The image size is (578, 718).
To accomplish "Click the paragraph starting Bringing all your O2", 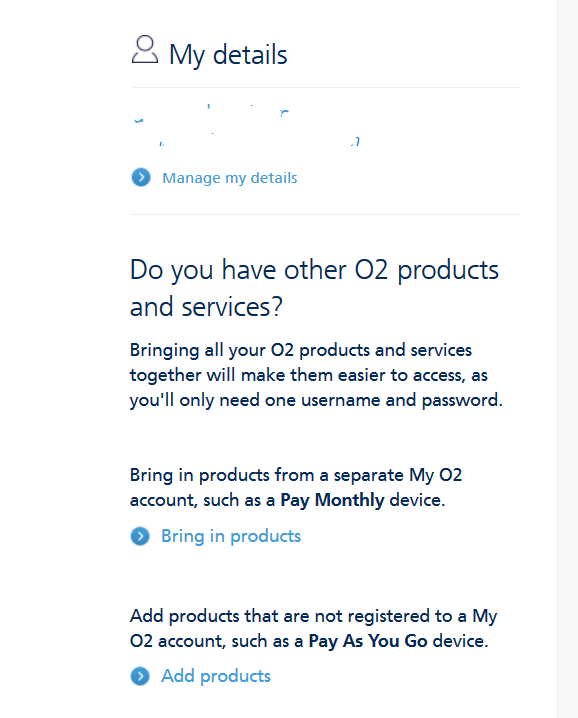I will point(316,375).
